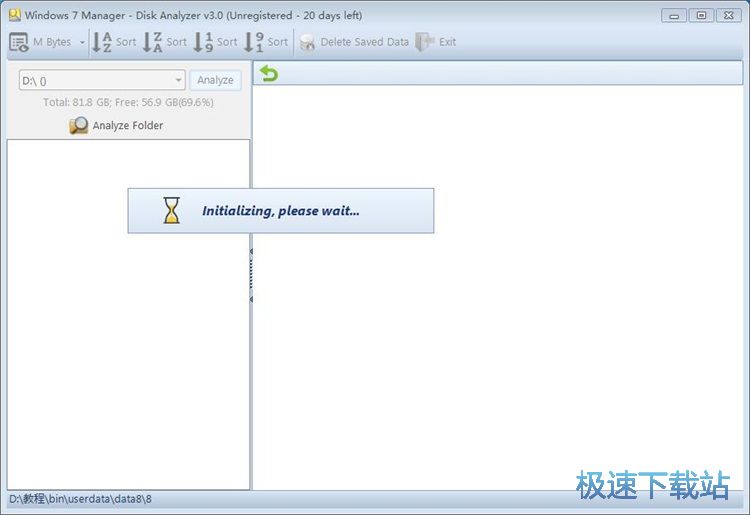Sort alphabetically Z to A
The height and width of the screenshot is (515, 750).
[165, 42]
